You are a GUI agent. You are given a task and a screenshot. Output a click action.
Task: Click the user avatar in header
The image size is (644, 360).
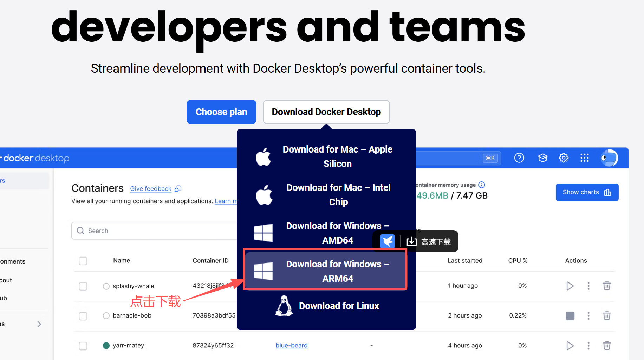click(x=609, y=158)
